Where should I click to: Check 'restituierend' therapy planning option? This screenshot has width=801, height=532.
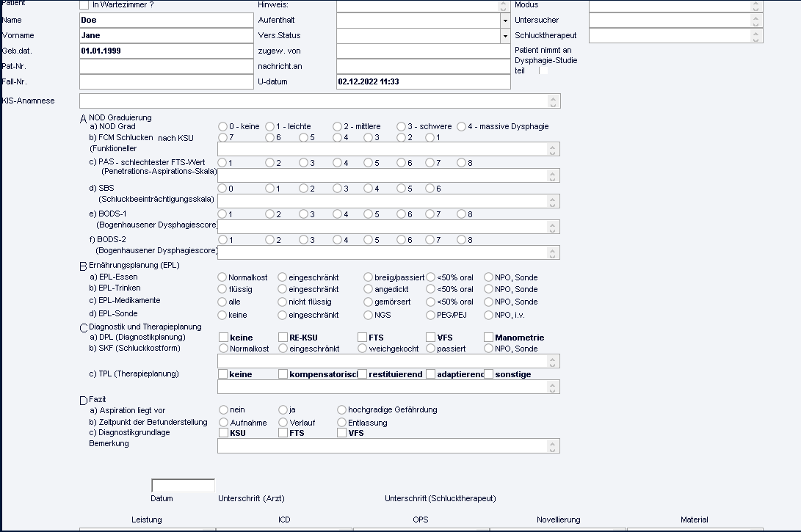(362, 374)
